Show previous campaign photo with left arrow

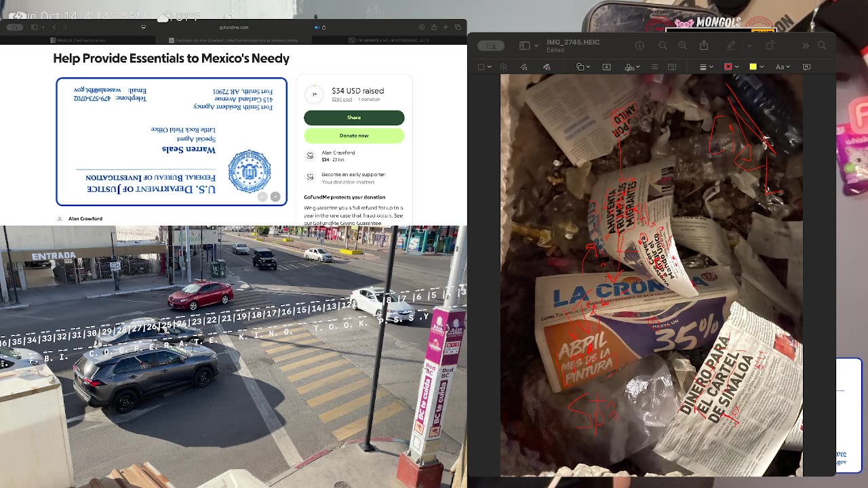pos(262,197)
